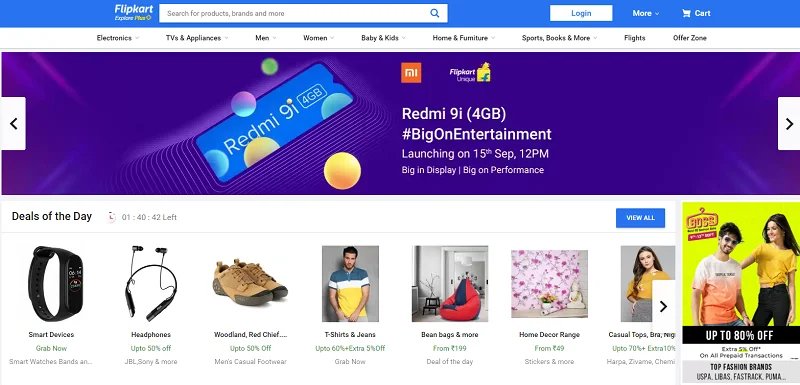
Task: Click the Login button
Action: point(581,13)
